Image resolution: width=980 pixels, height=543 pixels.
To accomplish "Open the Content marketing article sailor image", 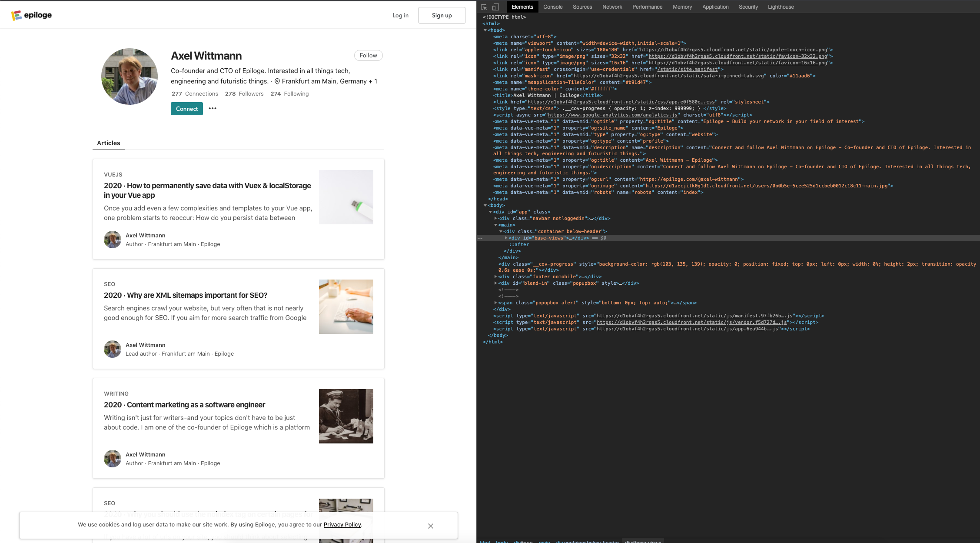I will point(346,416).
